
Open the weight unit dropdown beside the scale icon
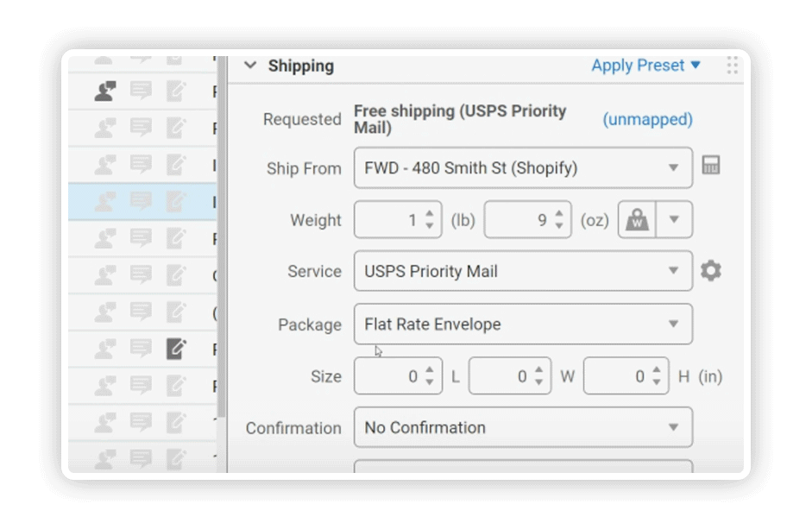click(672, 219)
